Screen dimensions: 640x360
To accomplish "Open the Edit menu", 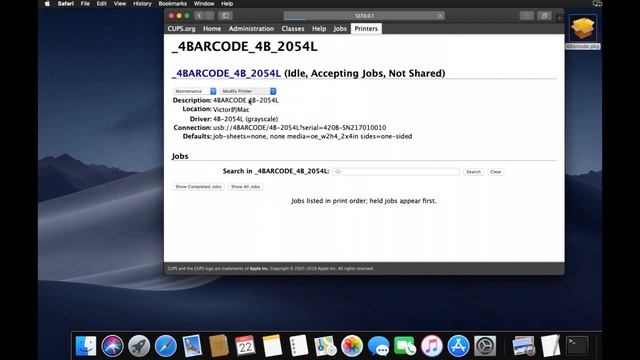I will click(101, 4).
